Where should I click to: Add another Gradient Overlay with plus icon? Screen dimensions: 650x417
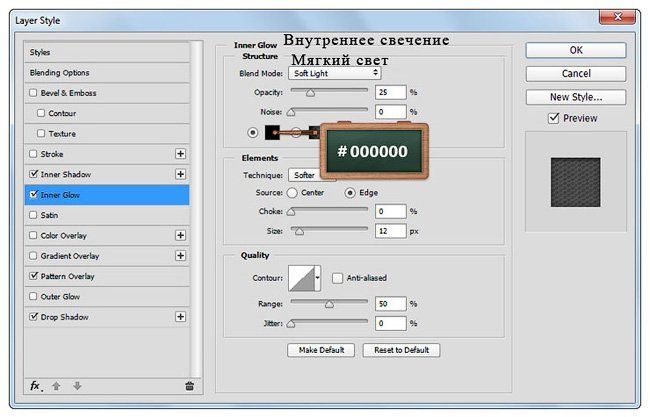[180, 256]
